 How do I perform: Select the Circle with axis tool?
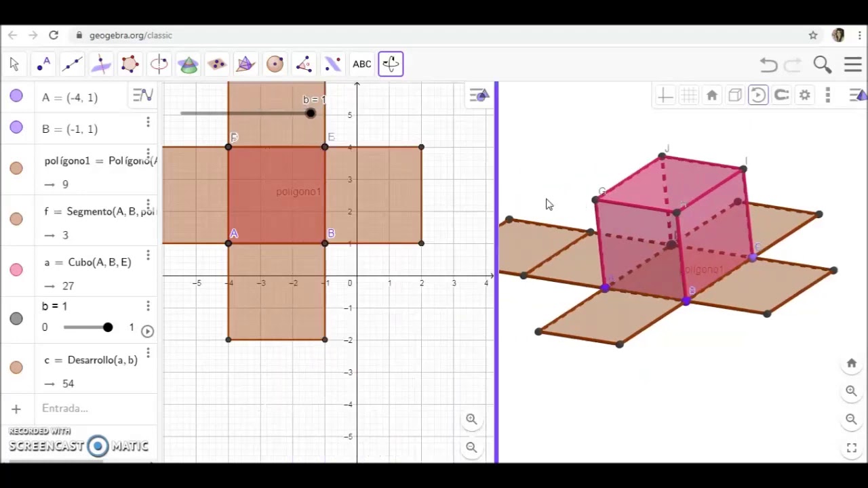pyautogui.click(x=159, y=64)
